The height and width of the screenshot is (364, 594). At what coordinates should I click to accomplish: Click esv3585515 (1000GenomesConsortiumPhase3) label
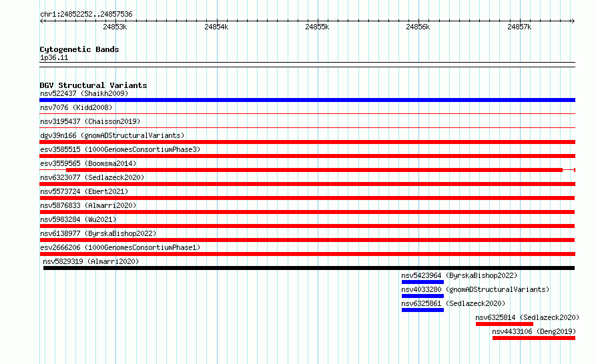point(120,149)
